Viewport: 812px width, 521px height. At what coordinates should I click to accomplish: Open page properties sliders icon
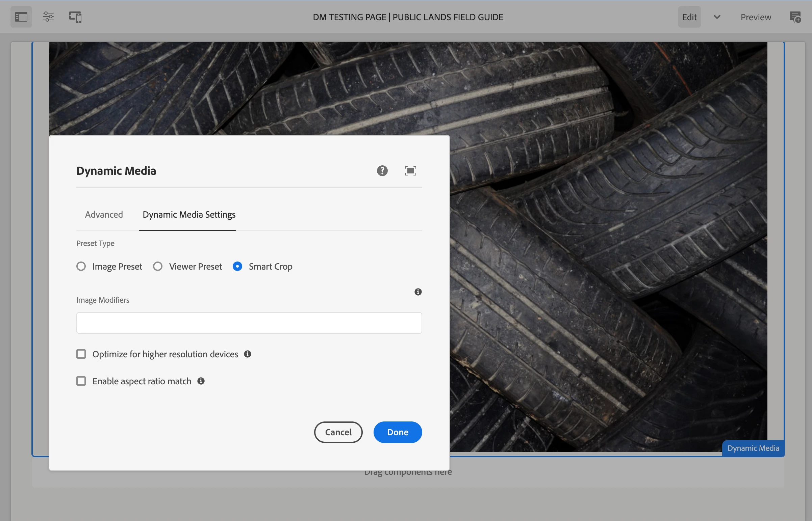pos(48,17)
